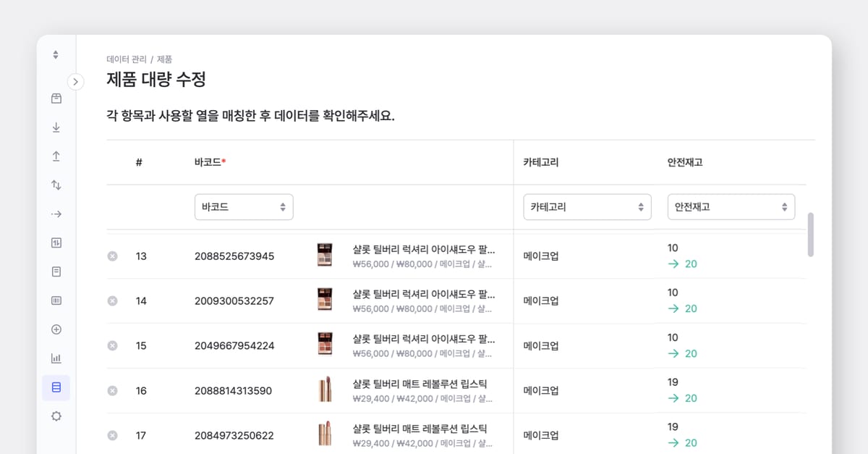This screenshot has width=868, height=454.
Task: Expand the sidebar with the chevron button
Action: (76, 82)
